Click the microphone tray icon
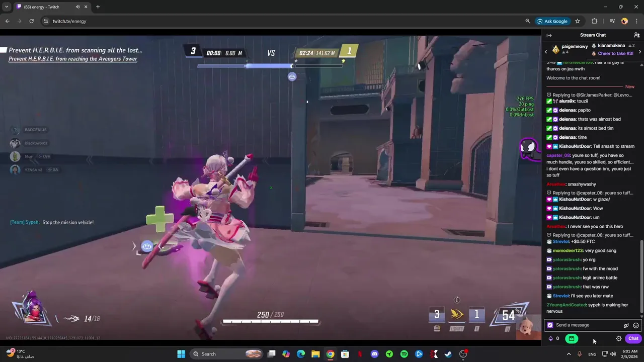This screenshot has width=644, height=362. [x=580, y=354]
